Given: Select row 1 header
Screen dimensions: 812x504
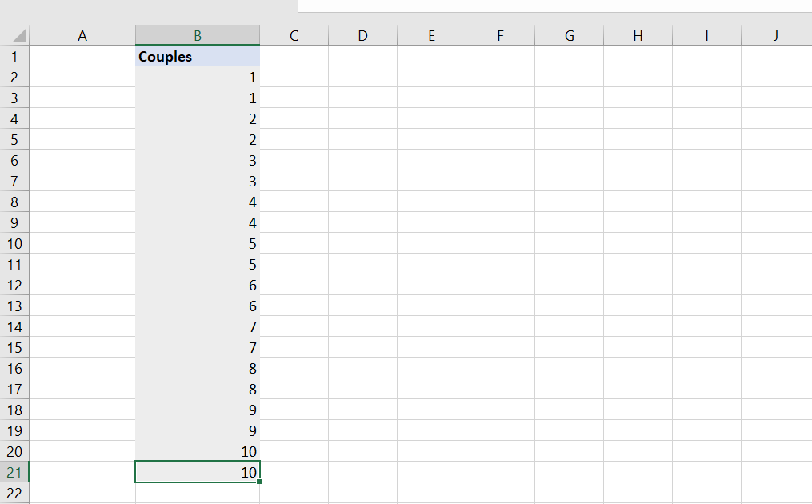Looking at the screenshot, I should click(x=14, y=57).
